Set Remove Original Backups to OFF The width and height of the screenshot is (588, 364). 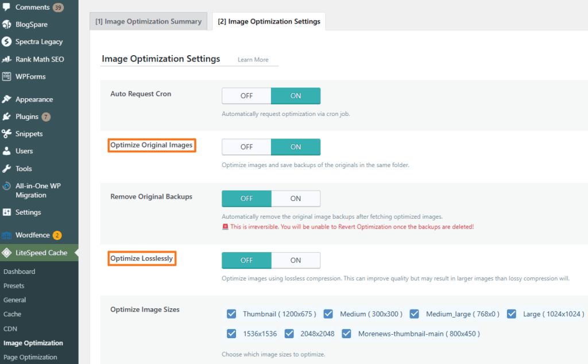tap(246, 199)
